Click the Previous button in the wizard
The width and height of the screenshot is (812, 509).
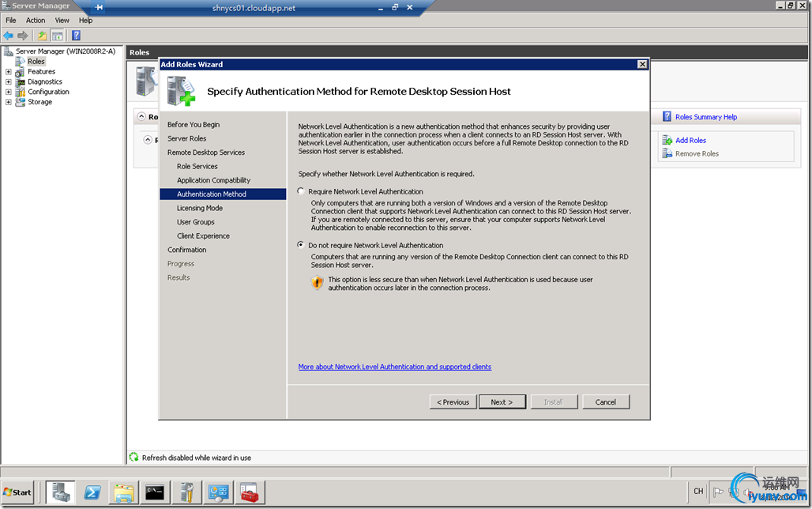[453, 402]
